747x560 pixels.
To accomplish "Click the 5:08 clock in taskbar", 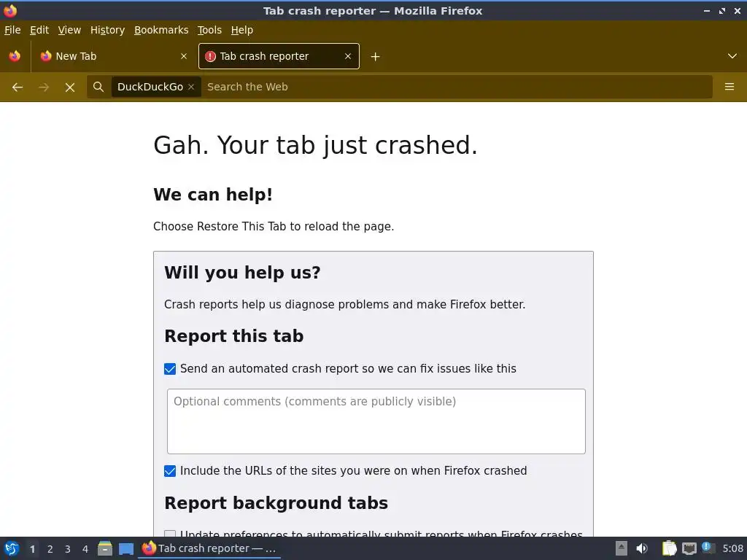I will (732, 548).
